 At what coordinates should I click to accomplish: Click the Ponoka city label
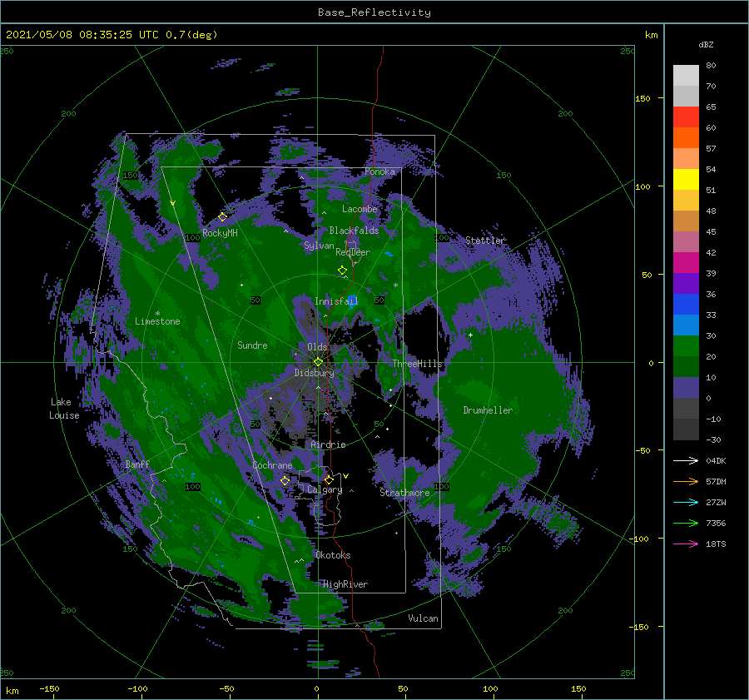coord(379,171)
